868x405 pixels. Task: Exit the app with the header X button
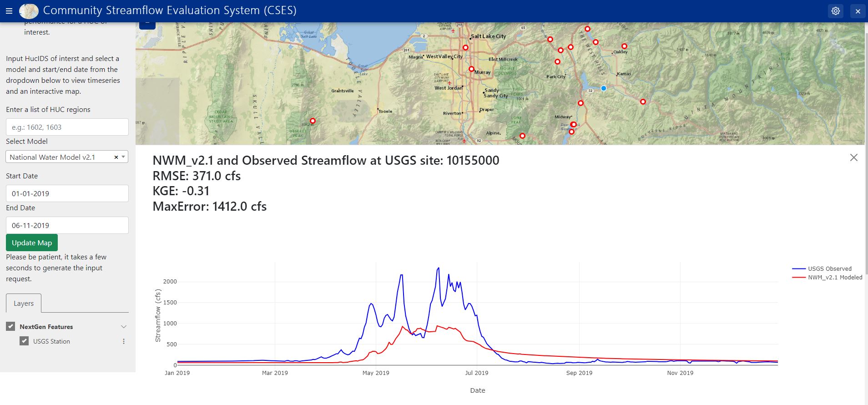(858, 11)
